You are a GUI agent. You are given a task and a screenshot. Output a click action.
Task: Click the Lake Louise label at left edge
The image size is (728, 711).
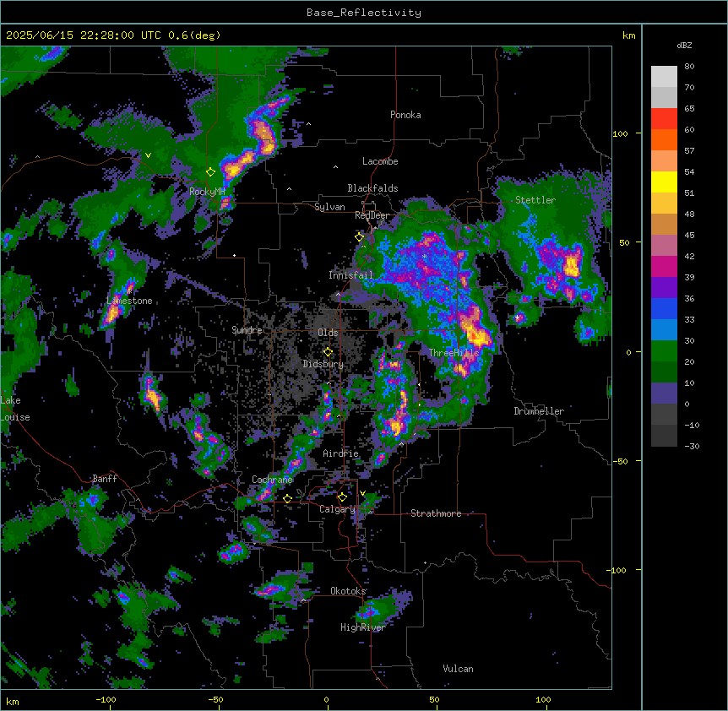tap(15, 409)
